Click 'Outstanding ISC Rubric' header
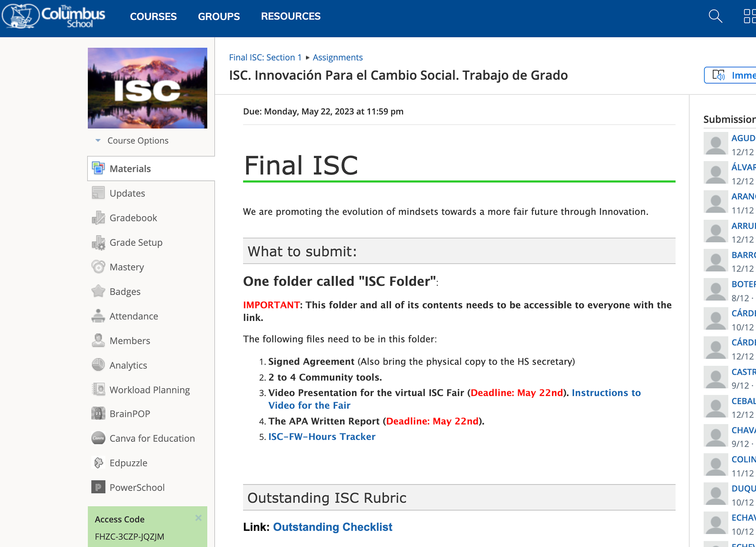This screenshot has width=756, height=547. pyautogui.click(x=459, y=497)
